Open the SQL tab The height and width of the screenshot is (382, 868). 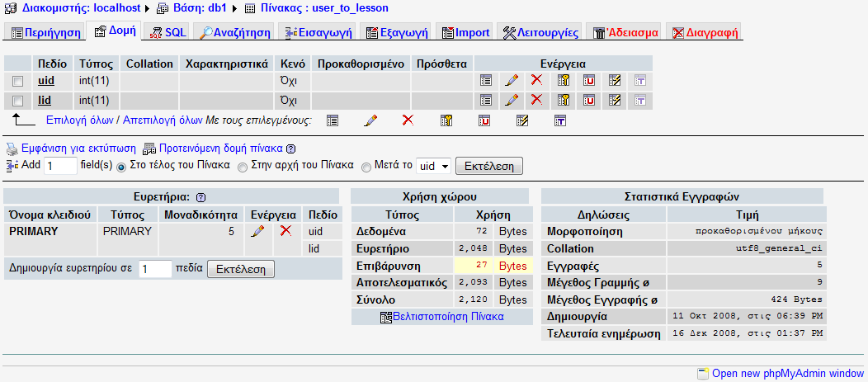[169, 33]
